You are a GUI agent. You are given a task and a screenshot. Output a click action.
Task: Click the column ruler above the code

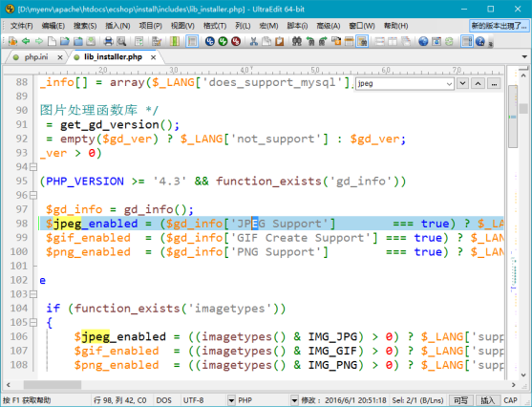point(253,71)
